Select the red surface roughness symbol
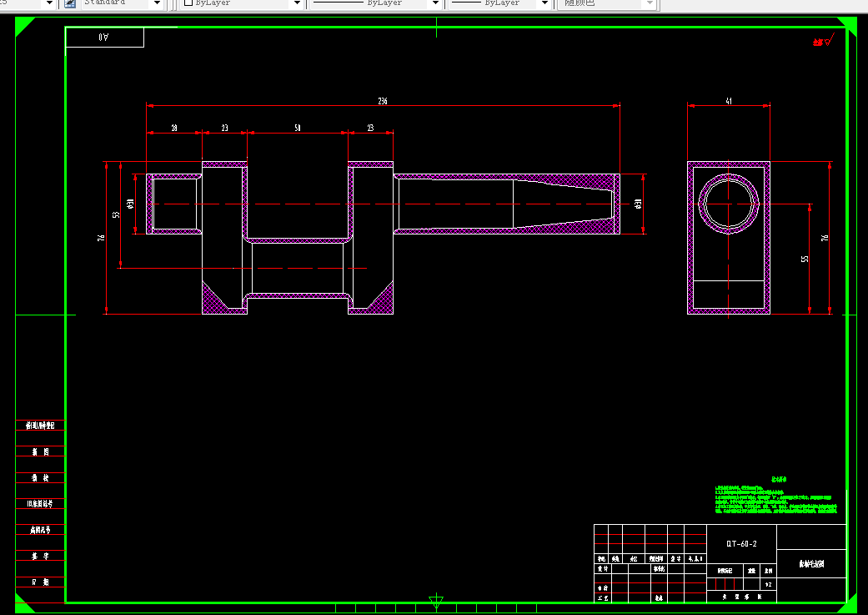The image size is (868, 615). click(x=823, y=40)
